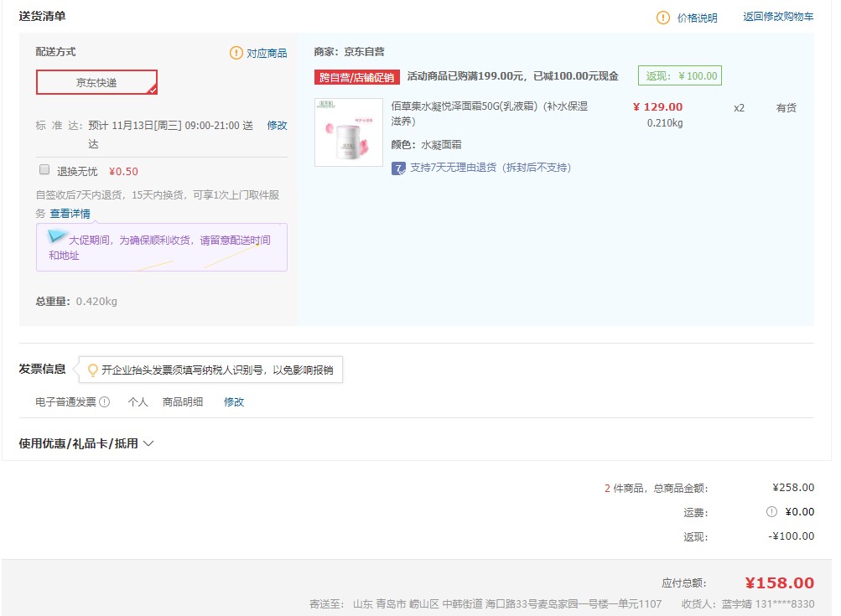Image resolution: width=841 pixels, height=616 pixels.
Task: Click the 对应商品 info icon
Action: (x=236, y=53)
